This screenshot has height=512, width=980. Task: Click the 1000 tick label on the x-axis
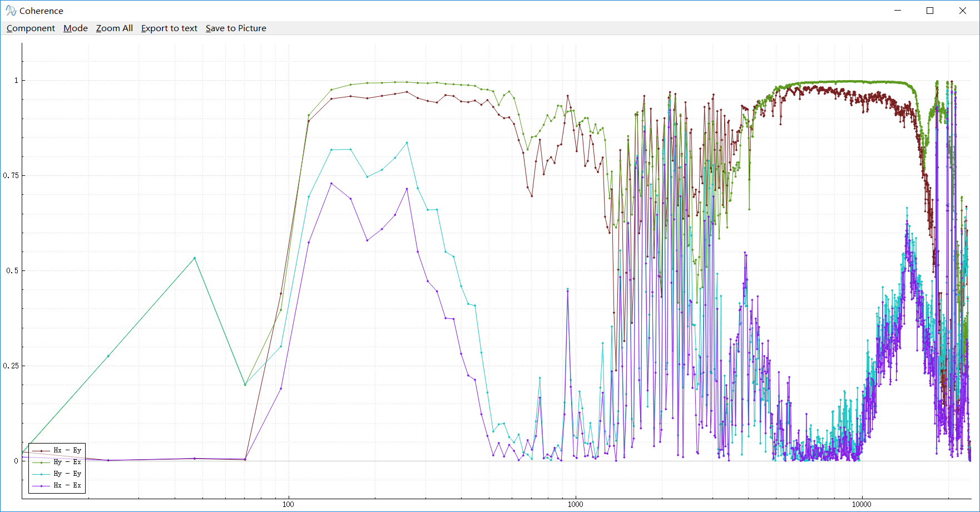[575, 504]
